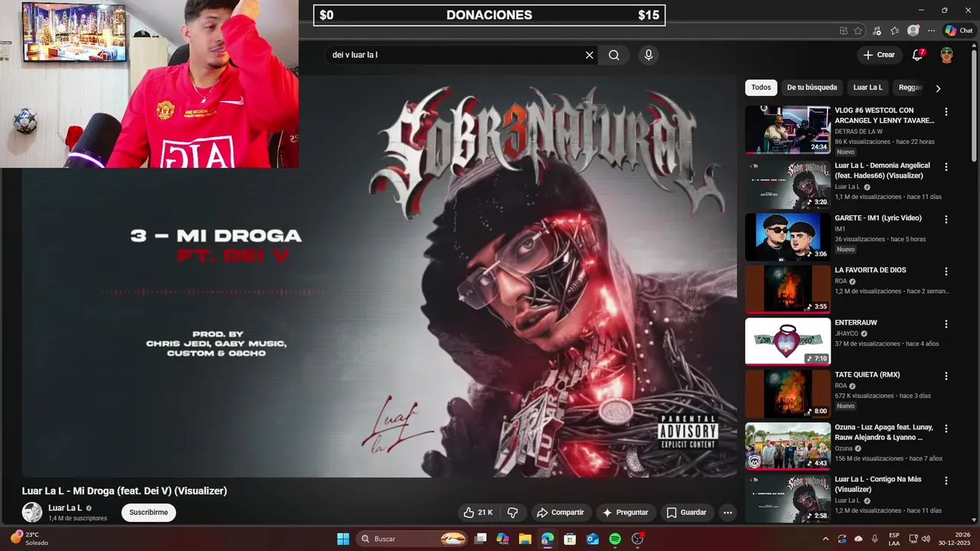980x551 pixels.
Task: Open Edge favorites list icon
Action: point(895,31)
